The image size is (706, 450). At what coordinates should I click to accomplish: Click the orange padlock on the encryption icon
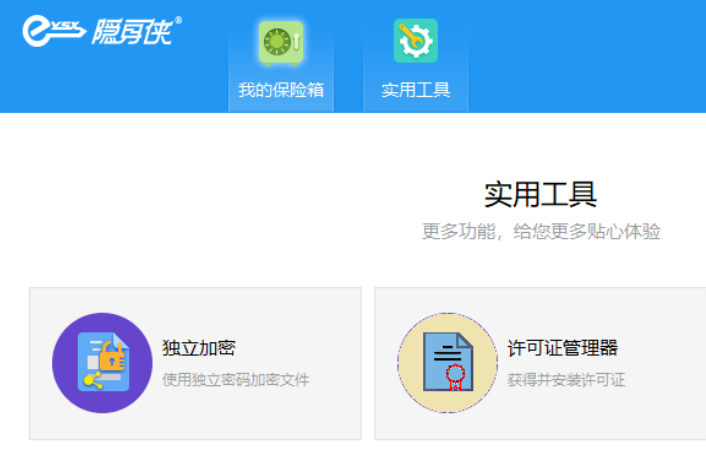tap(112, 356)
